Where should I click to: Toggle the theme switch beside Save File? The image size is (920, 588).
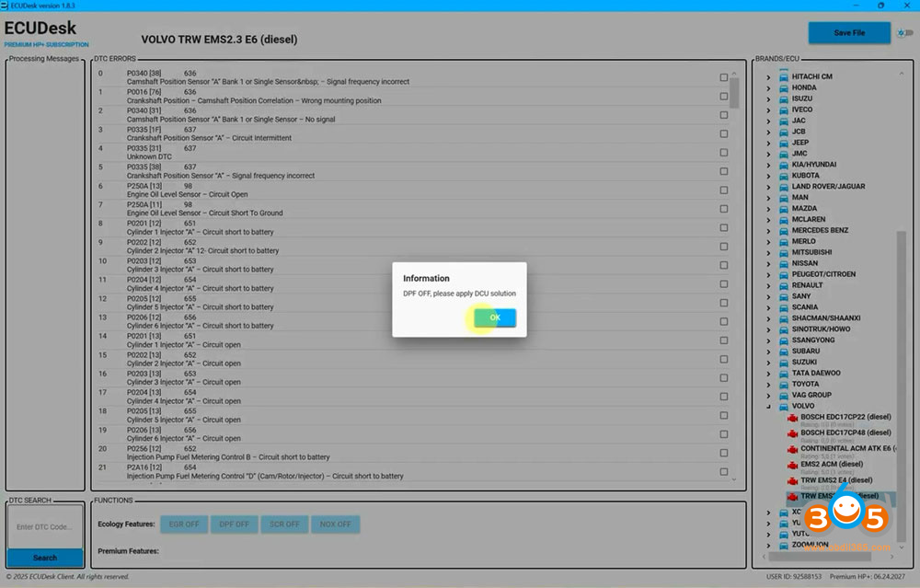(x=905, y=33)
